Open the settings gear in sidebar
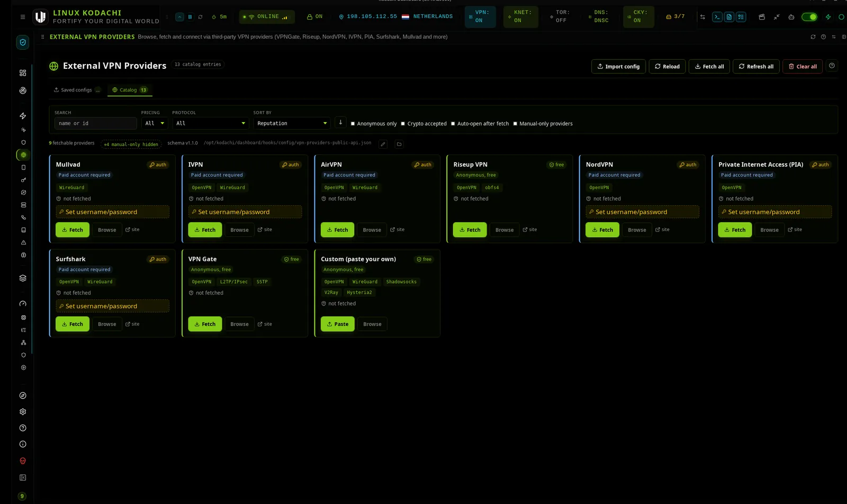This screenshot has width=847, height=504. pyautogui.click(x=23, y=412)
